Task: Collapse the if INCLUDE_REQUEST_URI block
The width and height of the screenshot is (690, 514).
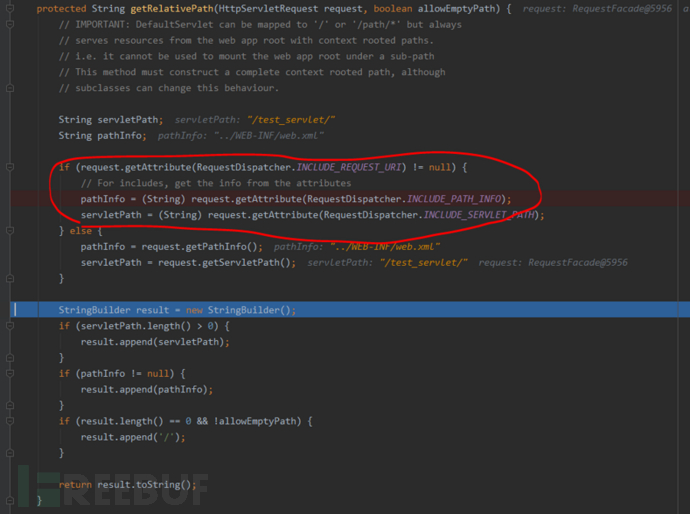Action: pos(10,167)
